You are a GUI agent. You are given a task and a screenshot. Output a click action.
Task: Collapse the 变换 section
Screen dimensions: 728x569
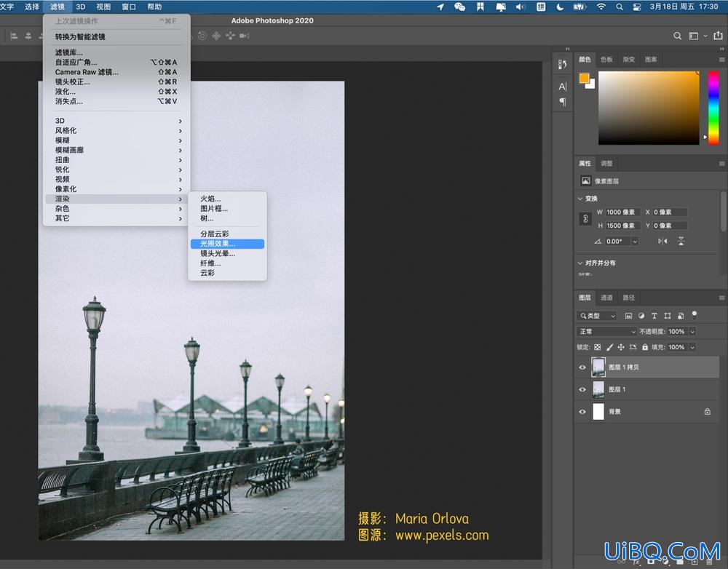[580, 199]
